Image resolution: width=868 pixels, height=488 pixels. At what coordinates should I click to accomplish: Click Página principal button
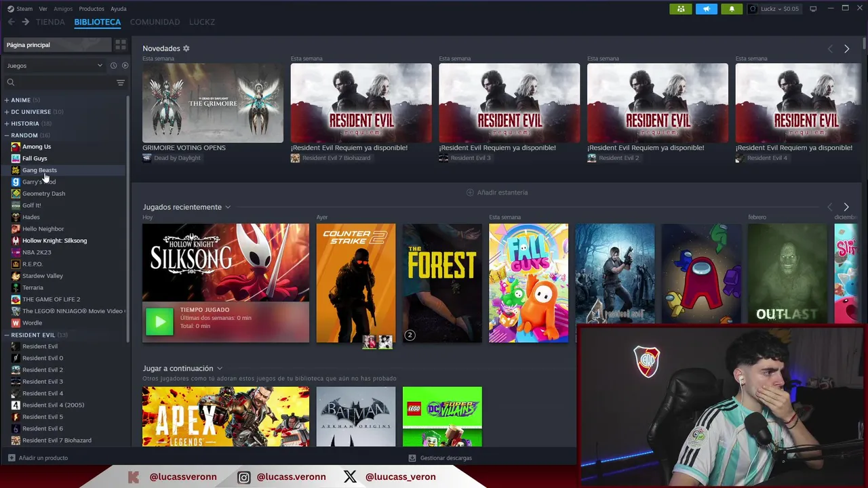(56, 45)
